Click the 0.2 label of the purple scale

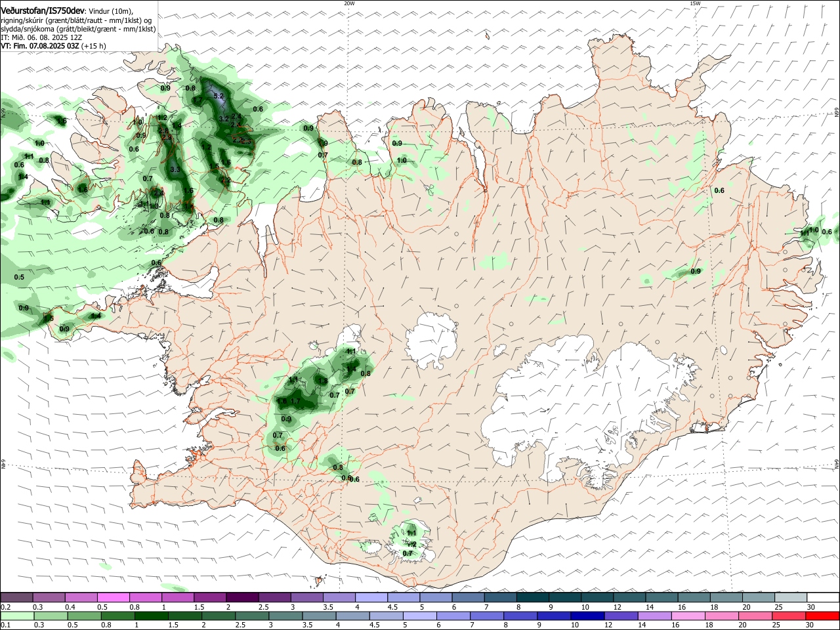pyautogui.click(x=5, y=607)
